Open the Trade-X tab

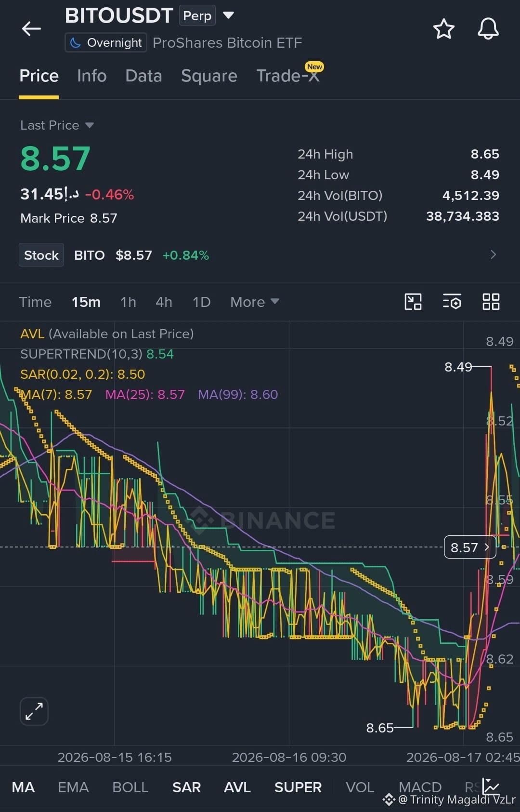coord(288,76)
